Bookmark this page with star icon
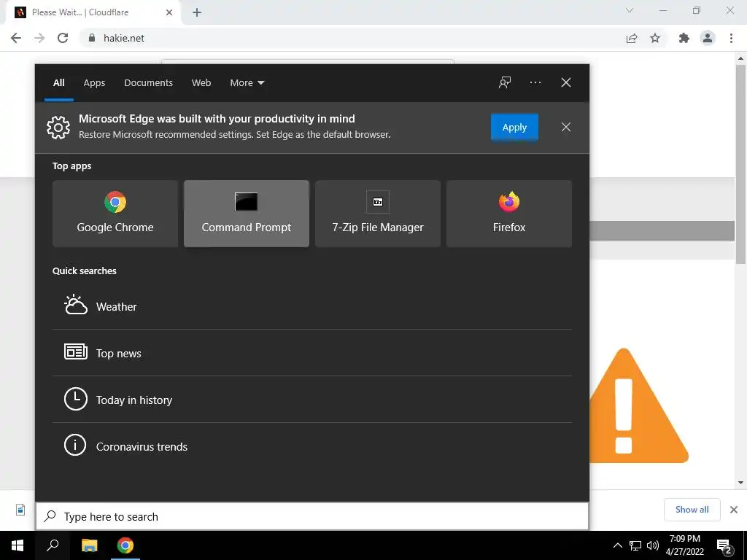 pyautogui.click(x=655, y=38)
